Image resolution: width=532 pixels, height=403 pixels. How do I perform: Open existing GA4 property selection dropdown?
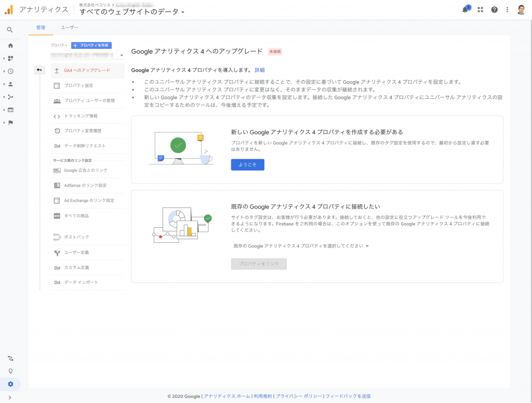click(x=301, y=246)
